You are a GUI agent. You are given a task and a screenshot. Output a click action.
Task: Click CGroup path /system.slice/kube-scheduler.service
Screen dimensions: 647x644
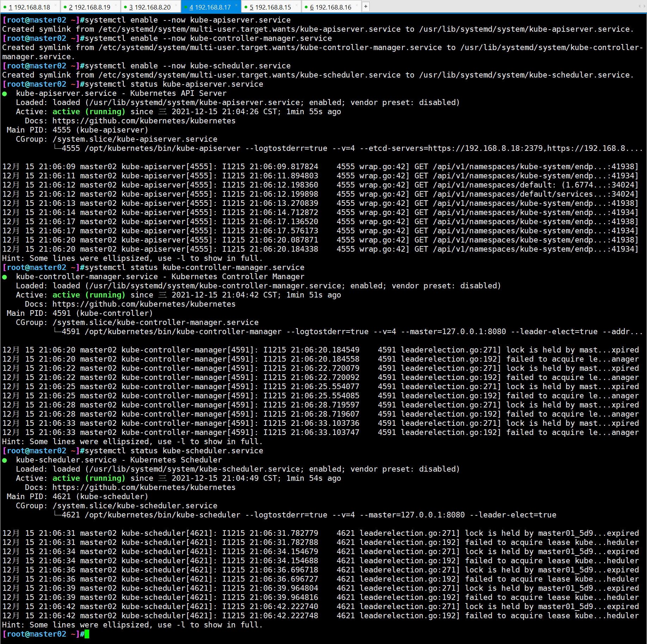(x=135, y=506)
